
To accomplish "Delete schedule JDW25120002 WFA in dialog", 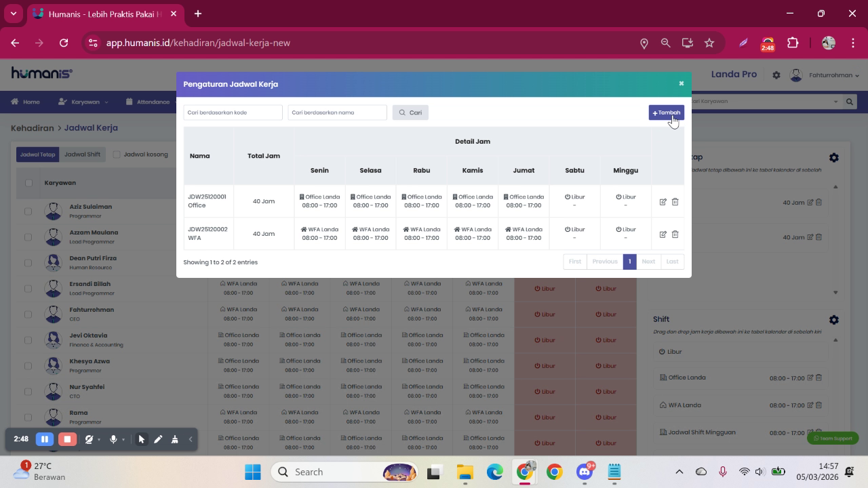I will click(x=675, y=235).
